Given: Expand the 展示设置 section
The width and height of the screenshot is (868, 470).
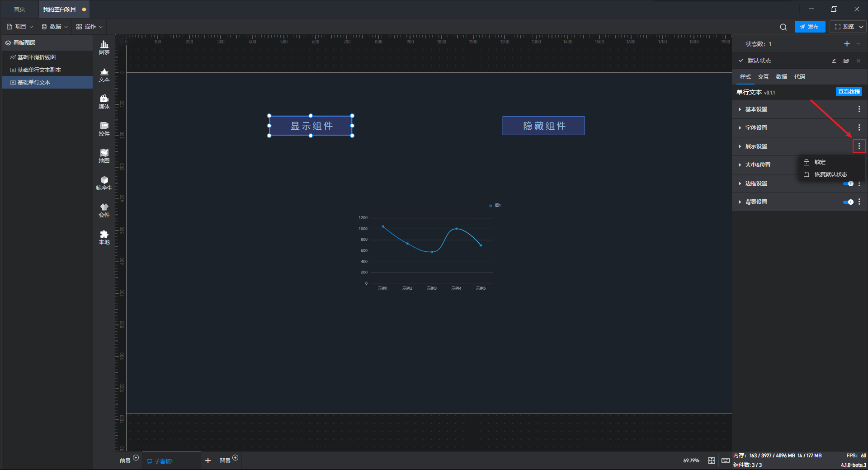Looking at the screenshot, I should (x=740, y=146).
